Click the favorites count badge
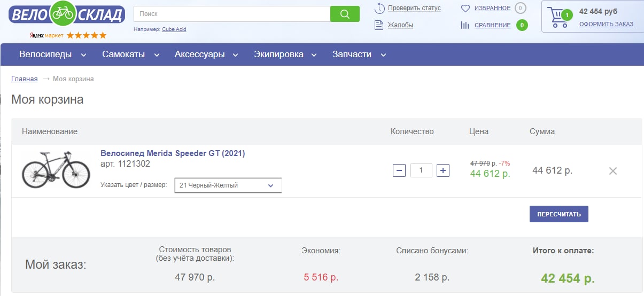Screen dimensions: 644x296 point(521,8)
